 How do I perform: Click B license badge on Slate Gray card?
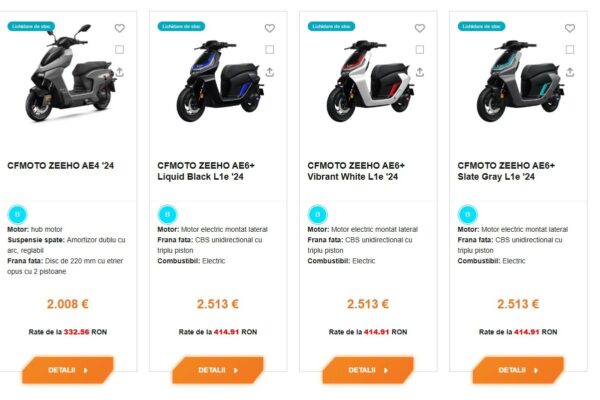[x=468, y=214]
